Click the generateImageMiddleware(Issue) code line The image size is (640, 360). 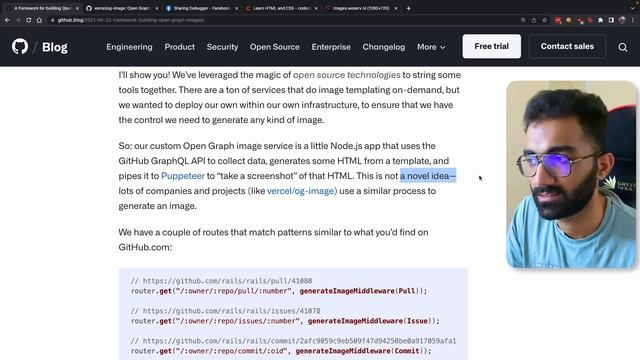pos(285,321)
